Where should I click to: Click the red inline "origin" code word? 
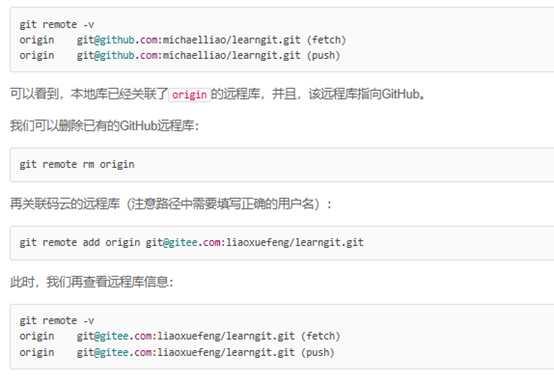189,95
